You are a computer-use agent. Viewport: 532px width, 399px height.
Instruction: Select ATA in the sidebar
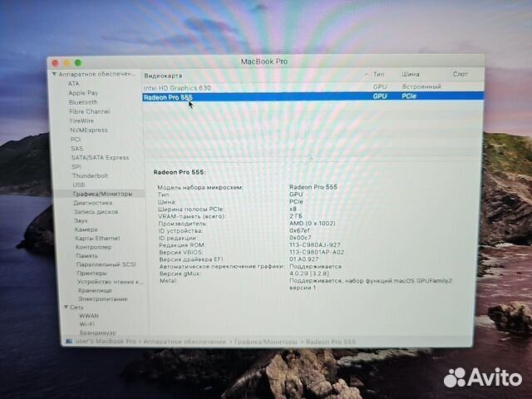pyautogui.click(x=74, y=83)
